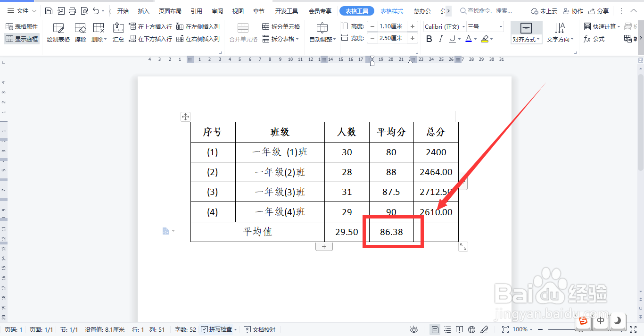Toggle Italic formatting
Image resolution: width=644 pixels, height=336 pixels.
(x=441, y=39)
